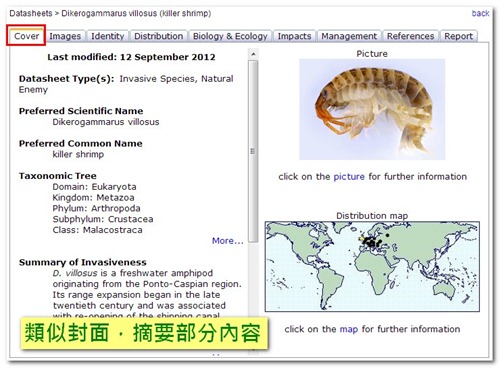The image size is (500, 368).
Task: Click the 'Datasheets' breadcrumb text
Action: (31, 13)
